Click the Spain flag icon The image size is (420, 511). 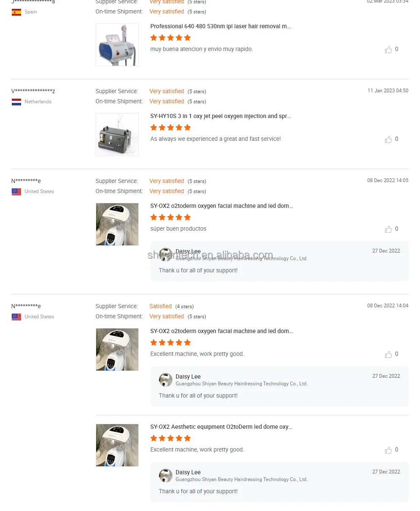[16, 12]
